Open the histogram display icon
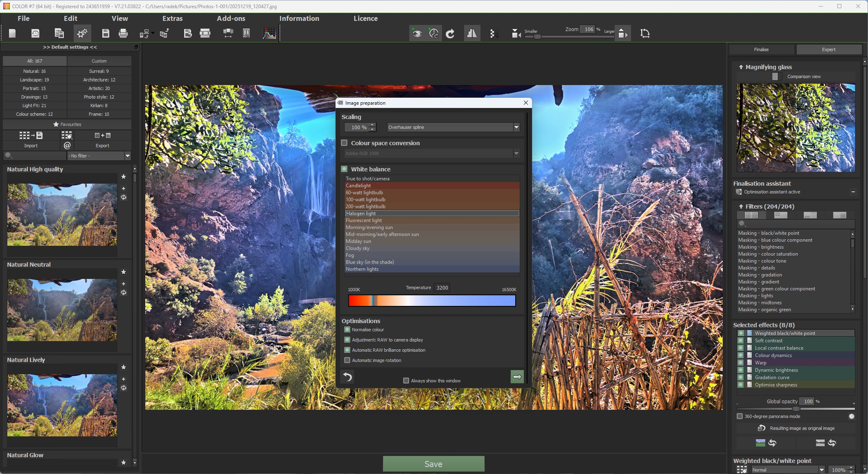Viewport: 868px width, 474px height. (269, 34)
